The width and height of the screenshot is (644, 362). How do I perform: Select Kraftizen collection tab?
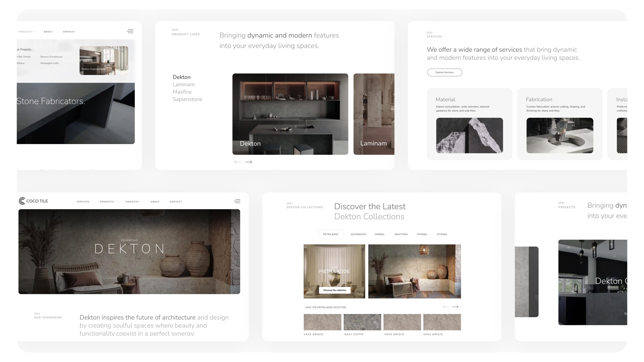coord(401,234)
